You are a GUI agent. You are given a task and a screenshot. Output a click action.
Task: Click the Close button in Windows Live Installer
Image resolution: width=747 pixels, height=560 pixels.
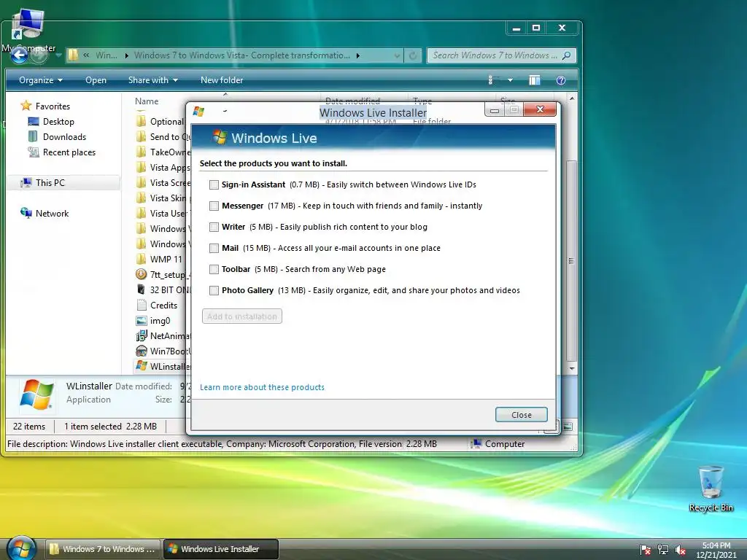521,415
